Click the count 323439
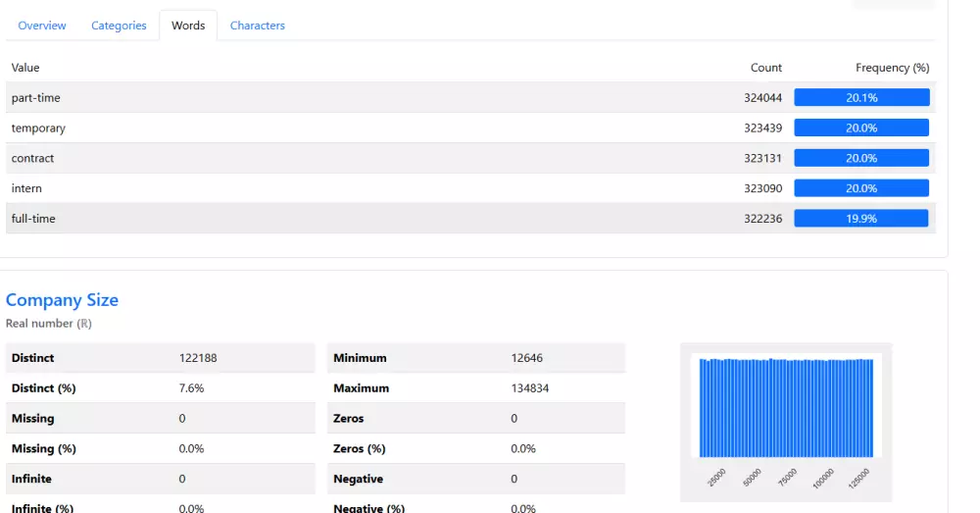Viewport: 980px width, 513px height. [x=762, y=128]
